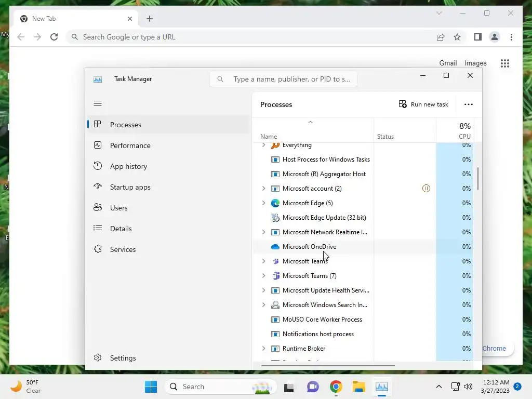Open the Gmail link in Chrome
The height and width of the screenshot is (399, 532).
click(x=448, y=63)
